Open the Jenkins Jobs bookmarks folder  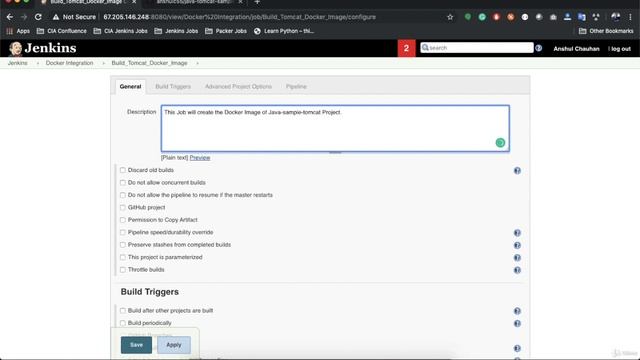coord(176,31)
